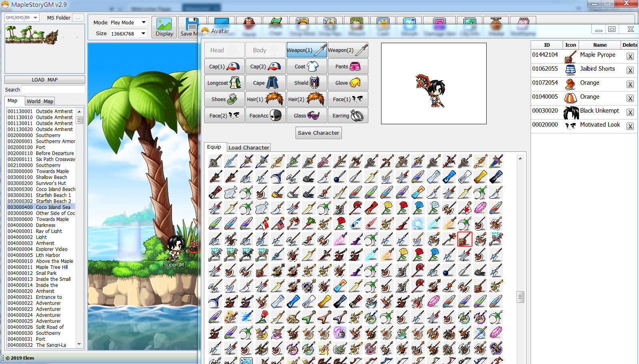Image resolution: width=639 pixels, height=364 pixels.
Task: Open the Earring category
Action: [x=348, y=115]
